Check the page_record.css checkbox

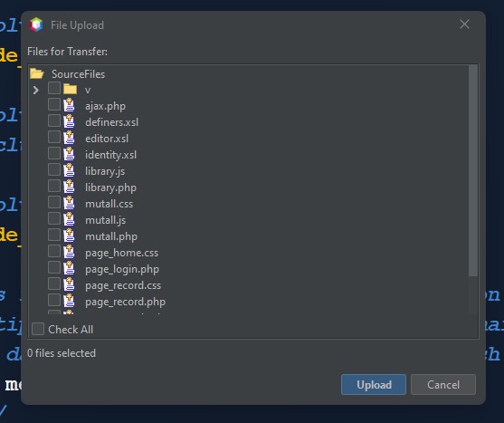pyautogui.click(x=54, y=284)
